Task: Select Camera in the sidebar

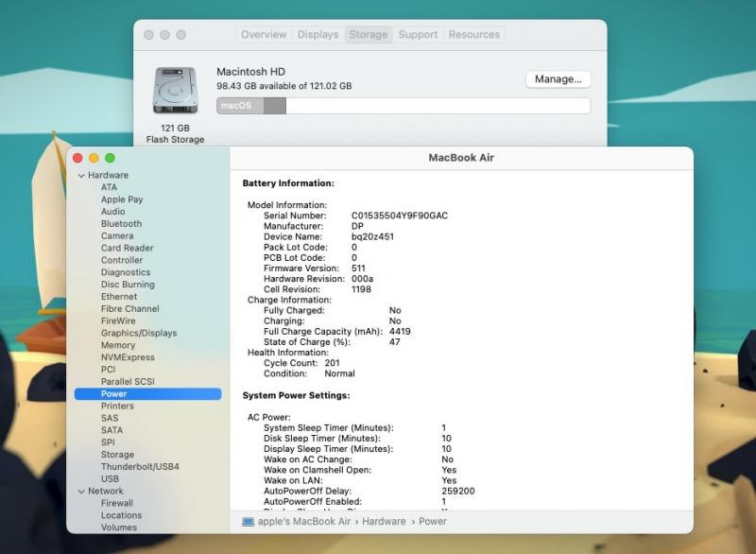Action: (x=117, y=235)
